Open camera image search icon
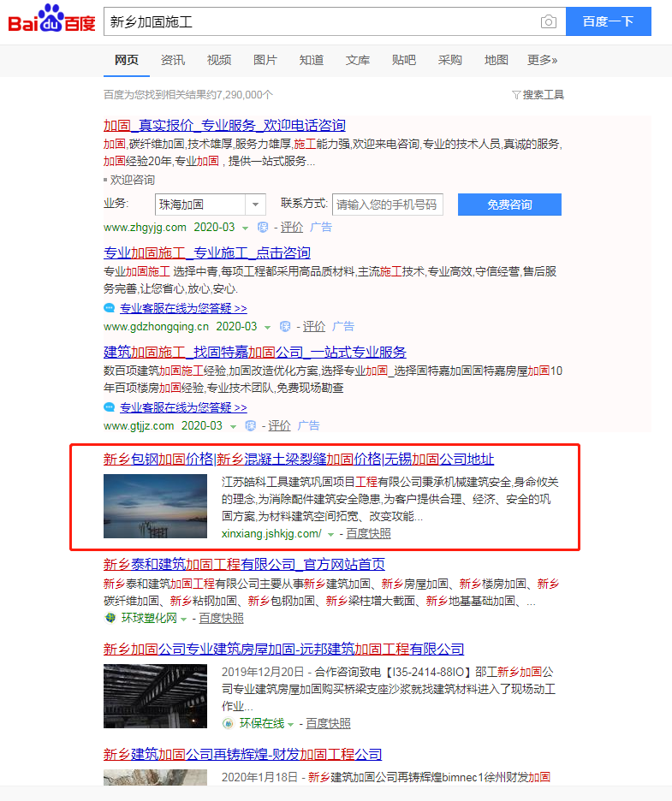Image resolution: width=672 pixels, height=801 pixels. [x=549, y=21]
